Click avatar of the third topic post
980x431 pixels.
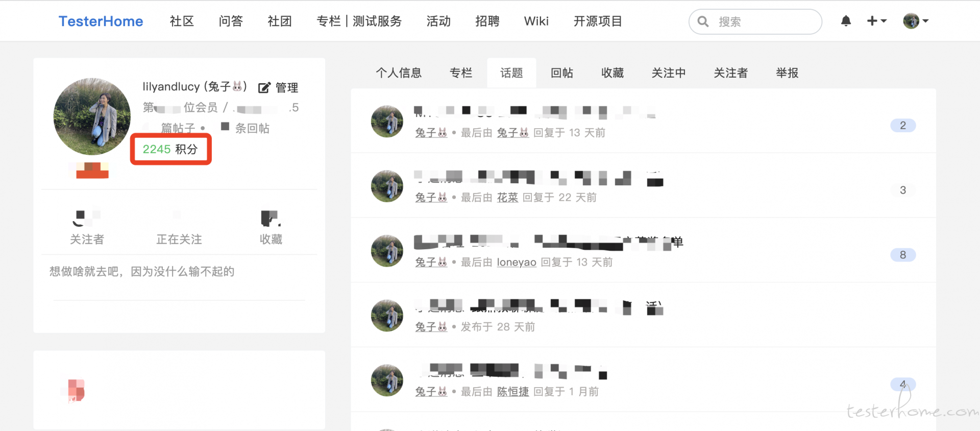coord(387,251)
